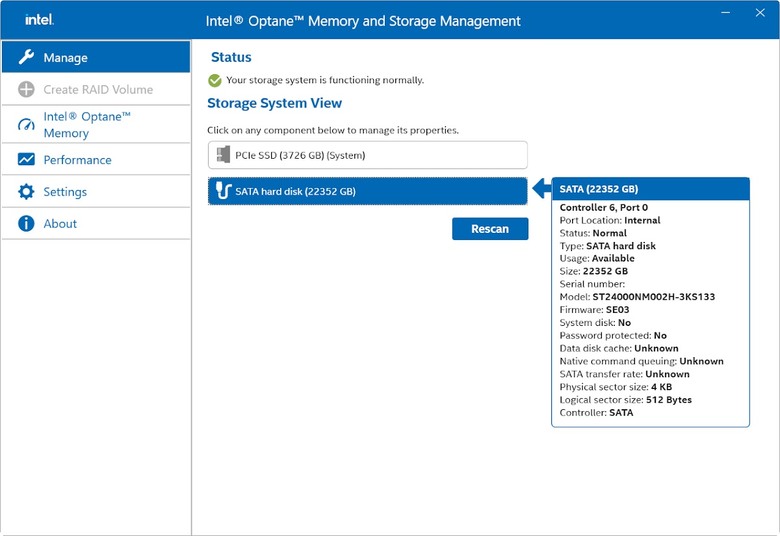The height and width of the screenshot is (536, 780).
Task: Select SATA hard disk (22352 GB) component
Action: tap(368, 191)
